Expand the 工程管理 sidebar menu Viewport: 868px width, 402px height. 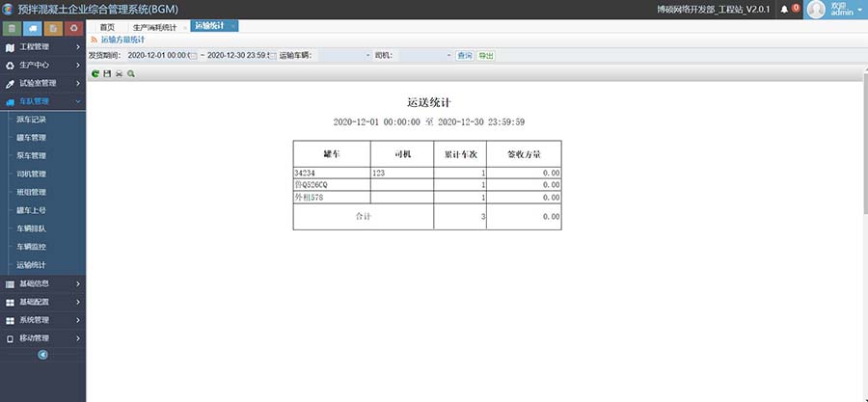(x=42, y=46)
